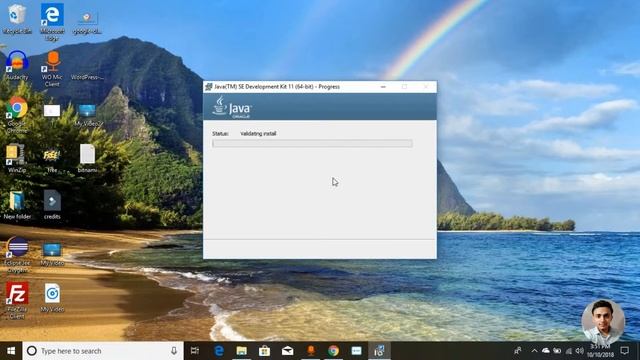This screenshot has width=640, height=360.
Task: Open the FileZilla Client shortcut
Action: coord(17,300)
